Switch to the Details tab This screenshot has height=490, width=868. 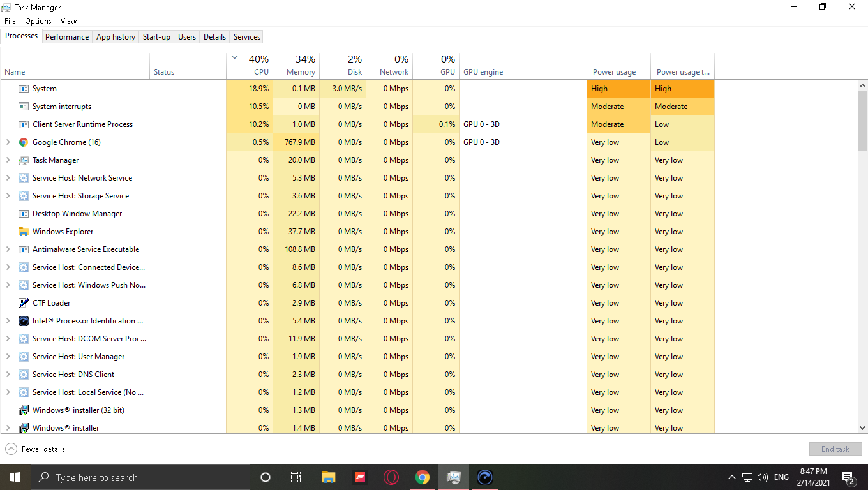(214, 37)
